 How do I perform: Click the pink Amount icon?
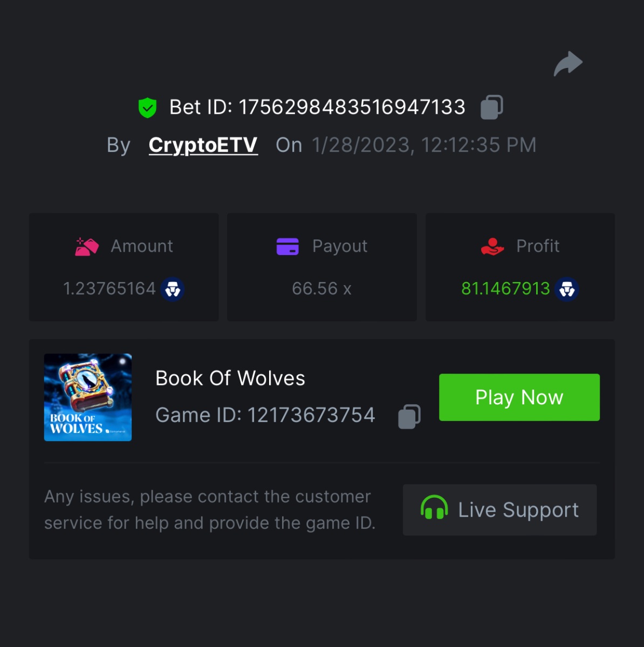pos(87,246)
